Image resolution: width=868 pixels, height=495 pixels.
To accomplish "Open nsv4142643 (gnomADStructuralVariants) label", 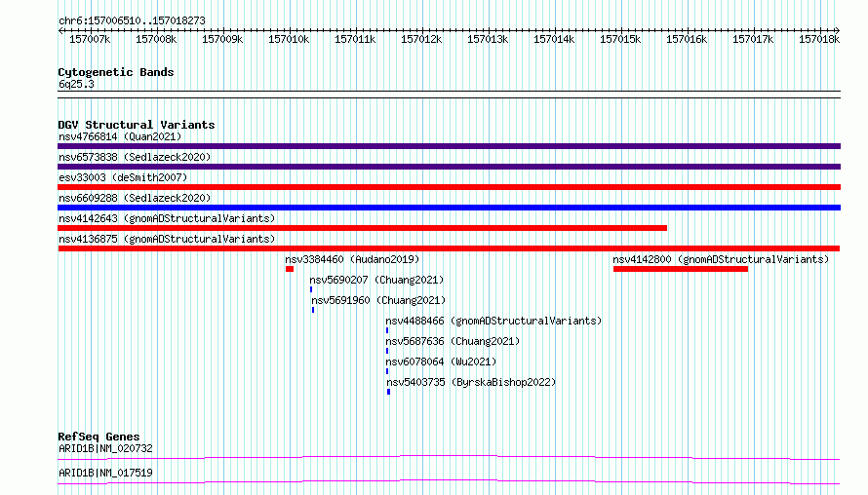I will (167, 218).
